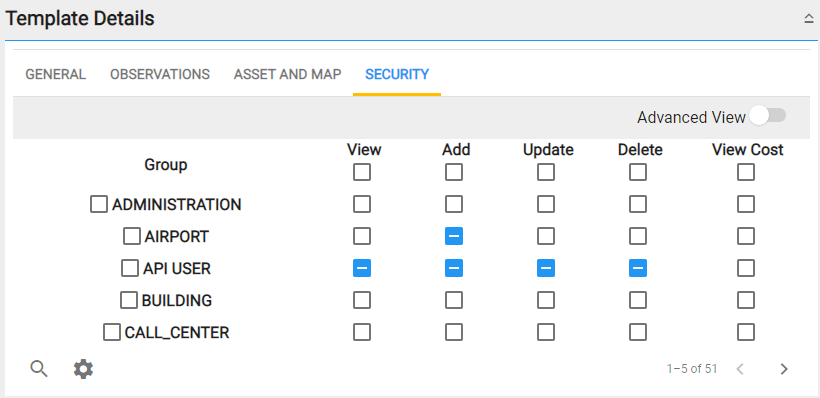The width and height of the screenshot is (820, 398).
Task: Click the 'Group' column heading
Action: pos(166,165)
